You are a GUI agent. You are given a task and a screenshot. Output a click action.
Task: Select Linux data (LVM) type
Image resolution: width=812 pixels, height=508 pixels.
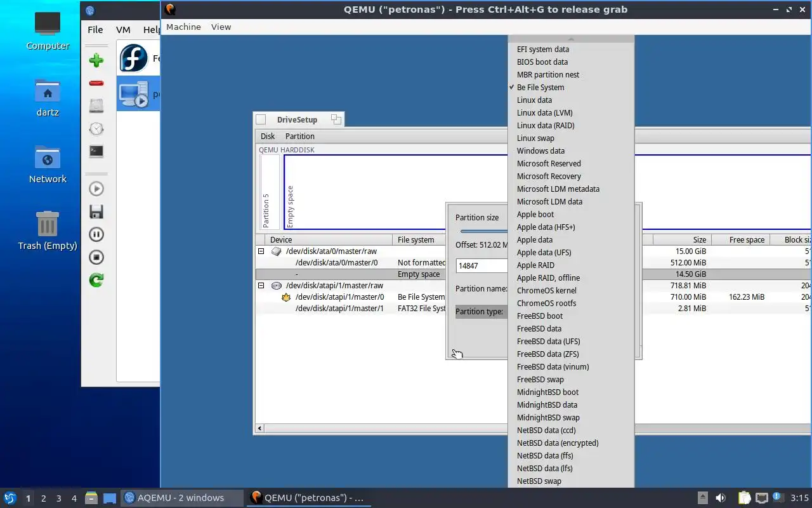pyautogui.click(x=571, y=112)
